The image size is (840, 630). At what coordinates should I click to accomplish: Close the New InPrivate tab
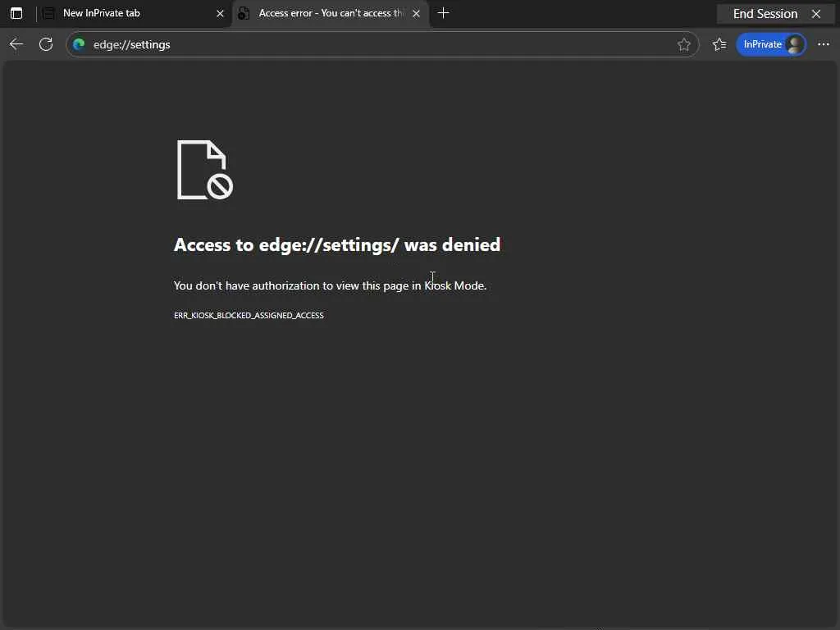click(x=220, y=13)
